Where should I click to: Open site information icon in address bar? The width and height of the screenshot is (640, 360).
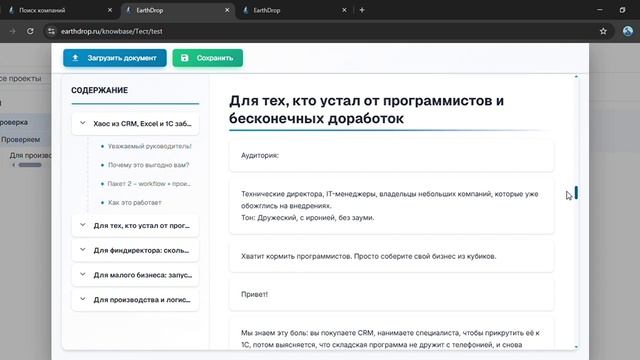click(x=51, y=31)
